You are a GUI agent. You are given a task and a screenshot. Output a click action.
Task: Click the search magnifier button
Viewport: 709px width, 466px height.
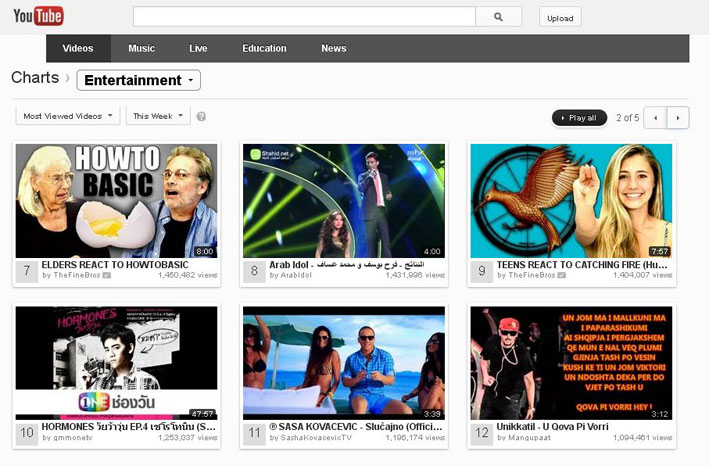pos(498,17)
